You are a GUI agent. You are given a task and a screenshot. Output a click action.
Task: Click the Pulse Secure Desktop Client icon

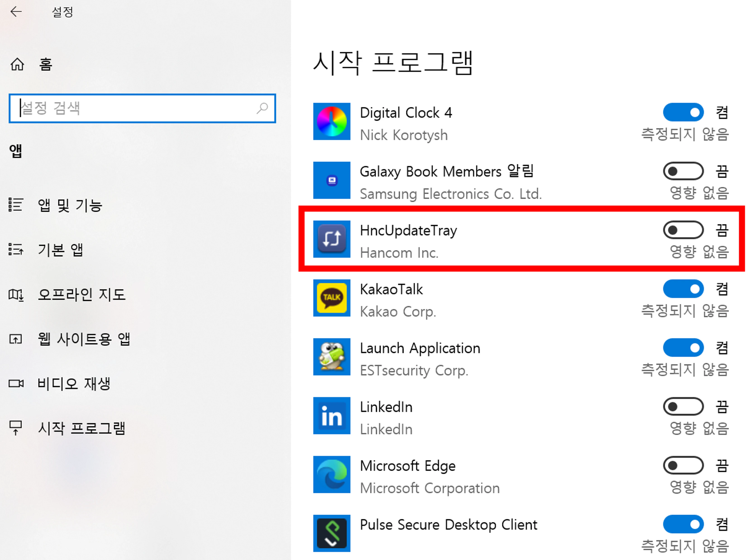[331, 533]
